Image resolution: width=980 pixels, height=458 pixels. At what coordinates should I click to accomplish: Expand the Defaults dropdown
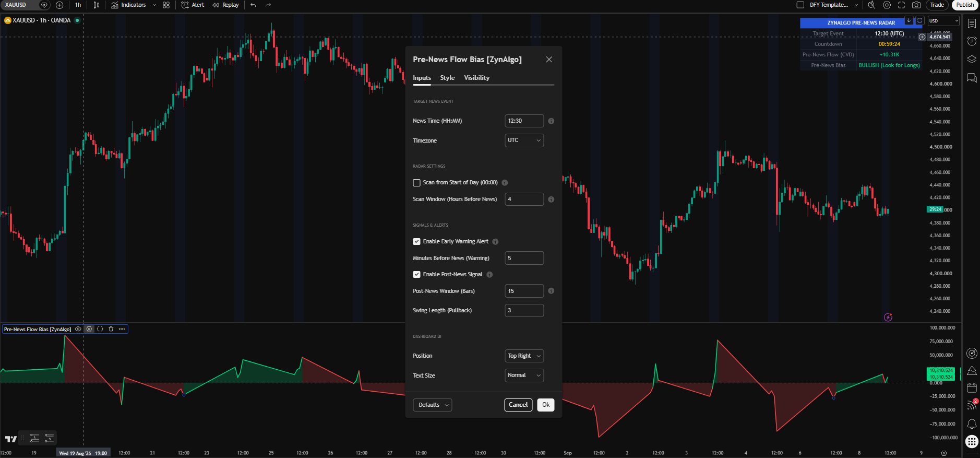coord(433,405)
